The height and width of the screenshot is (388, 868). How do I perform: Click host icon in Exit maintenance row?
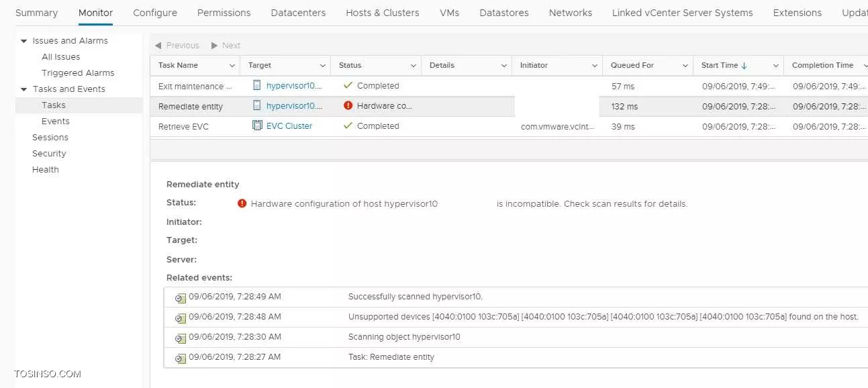pos(257,85)
